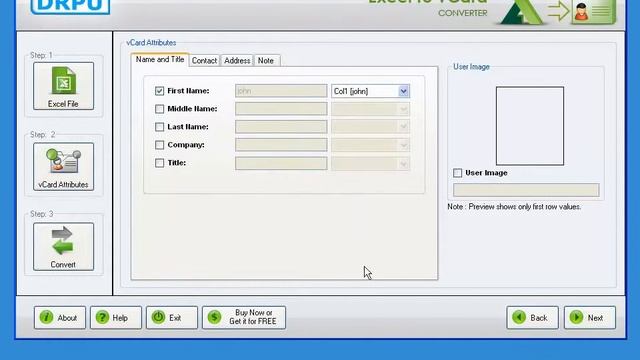The height and width of the screenshot is (360, 640).
Task: Open the Middle Name column dropdown
Action: (403, 109)
